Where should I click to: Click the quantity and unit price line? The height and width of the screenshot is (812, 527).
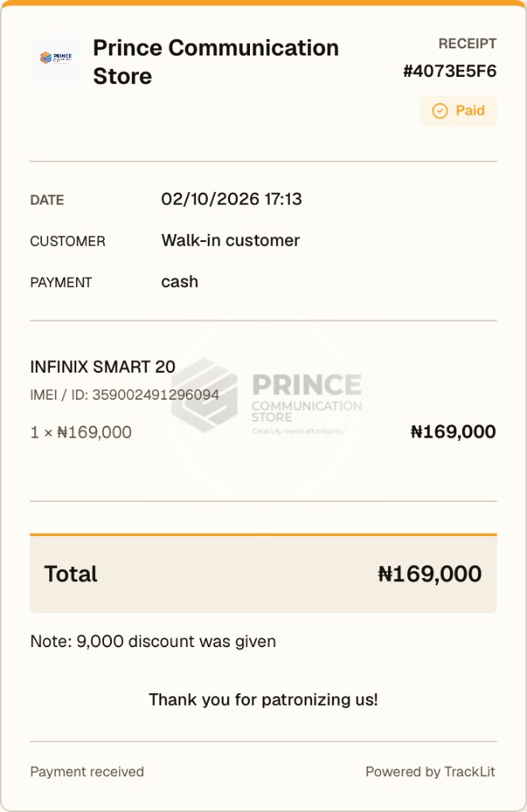pyautogui.click(x=81, y=432)
